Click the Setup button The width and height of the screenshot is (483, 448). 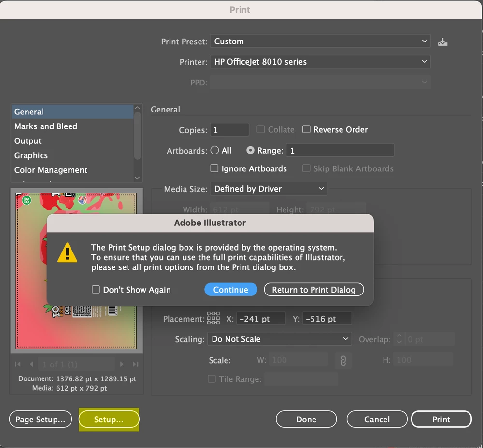click(109, 419)
